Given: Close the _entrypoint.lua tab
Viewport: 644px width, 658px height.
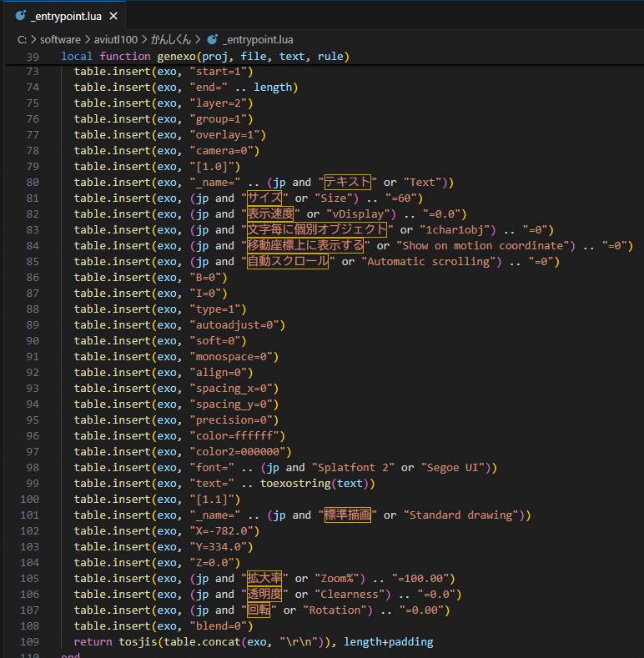Looking at the screenshot, I should coord(113,17).
